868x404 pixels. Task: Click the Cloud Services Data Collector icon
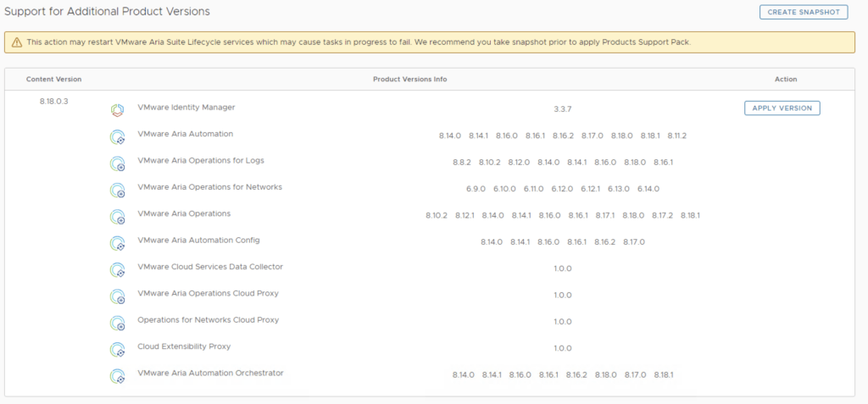point(118,270)
